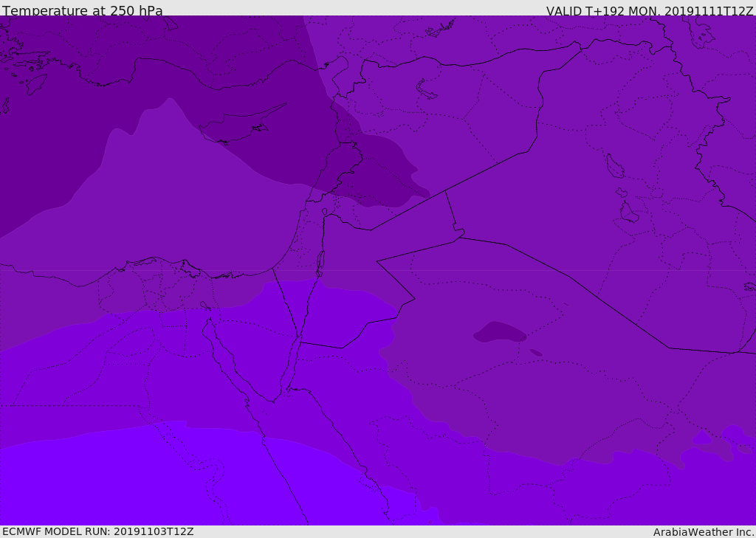Click the 'ECMWF MODEL RUN: 20191103T12Z' text
Image resolution: width=756 pixels, height=538 pixels.
(x=98, y=531)
